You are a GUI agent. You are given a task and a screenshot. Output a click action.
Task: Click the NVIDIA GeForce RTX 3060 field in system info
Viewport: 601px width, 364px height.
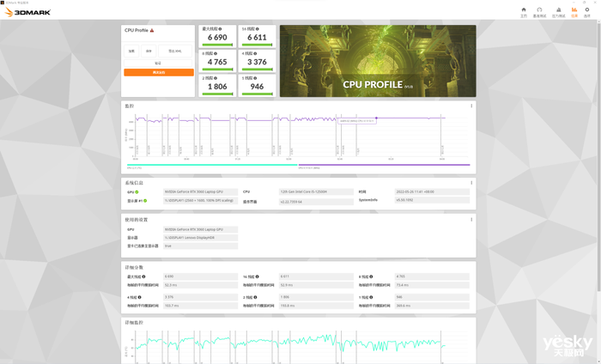tap(200, 191)
